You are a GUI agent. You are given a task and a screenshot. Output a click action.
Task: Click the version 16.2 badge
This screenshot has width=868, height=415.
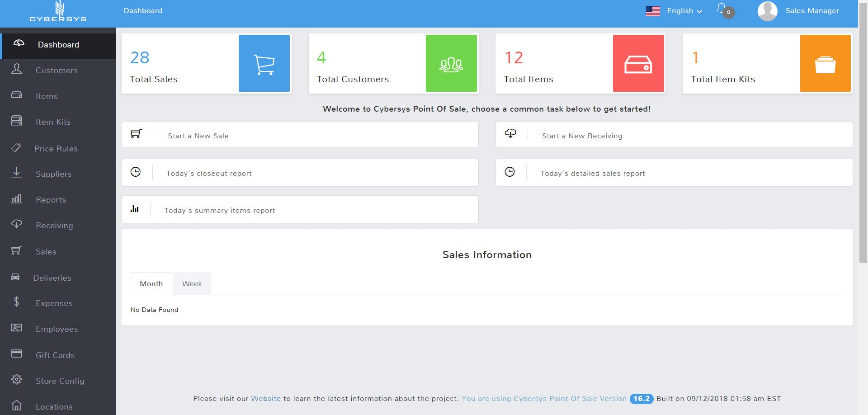(641, 399)
